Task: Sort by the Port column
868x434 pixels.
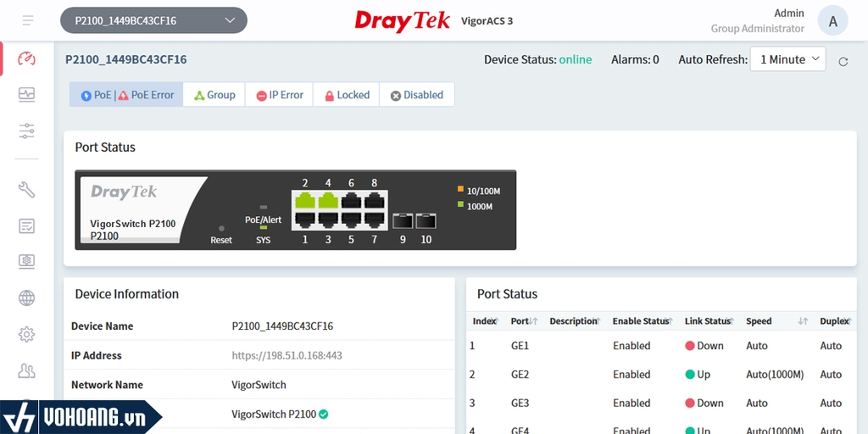Action: [524, 321]
